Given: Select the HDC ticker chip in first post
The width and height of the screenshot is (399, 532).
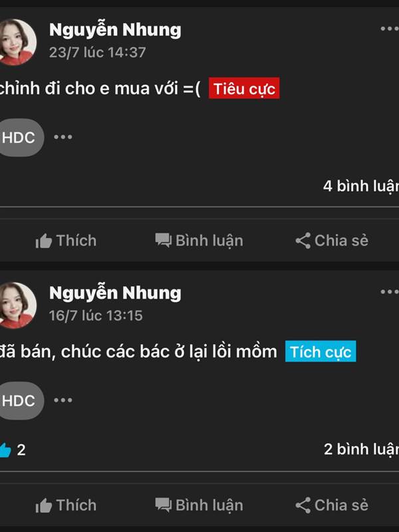Looking at the screenshot, I should click(x=20, y=138).
